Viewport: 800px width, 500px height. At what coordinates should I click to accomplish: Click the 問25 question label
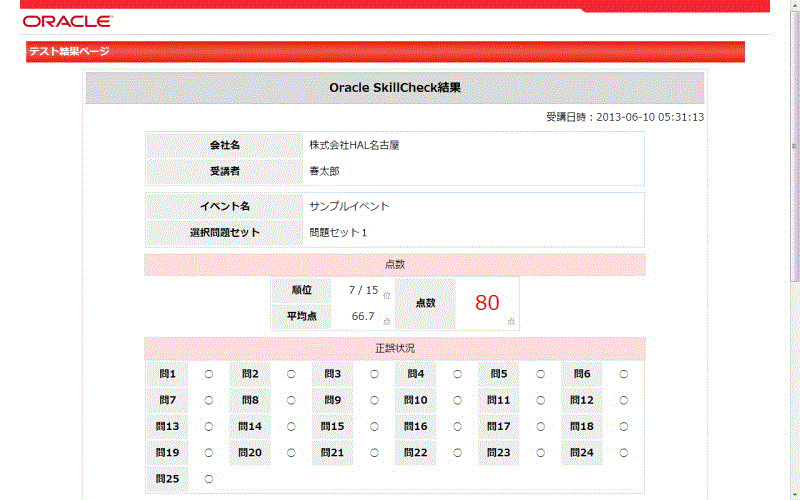[x=167, y=479]
